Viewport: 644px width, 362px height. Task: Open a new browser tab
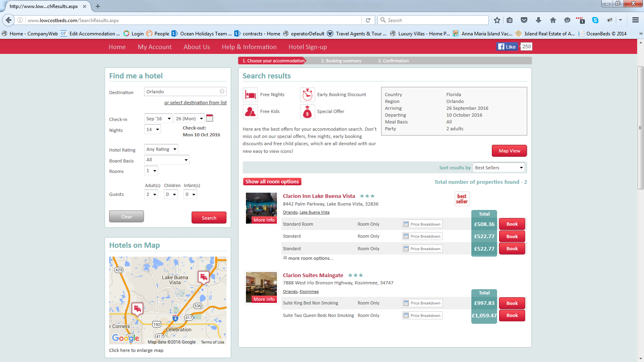point(98,6)
